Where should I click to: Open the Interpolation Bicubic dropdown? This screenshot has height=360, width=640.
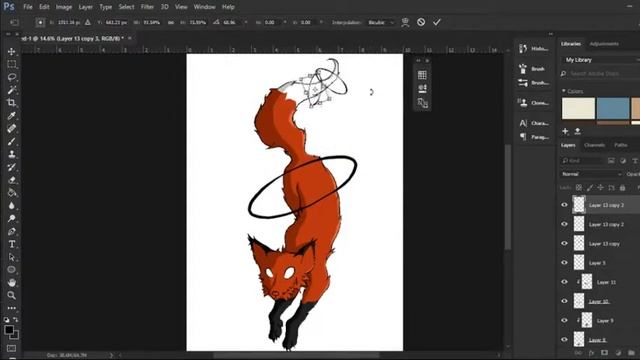click(x=381, y=22)
